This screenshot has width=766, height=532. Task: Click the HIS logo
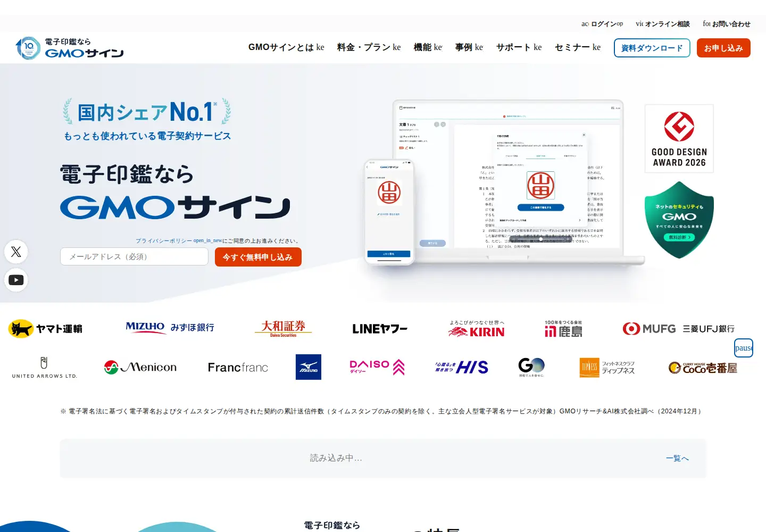(x=461, y=367)
